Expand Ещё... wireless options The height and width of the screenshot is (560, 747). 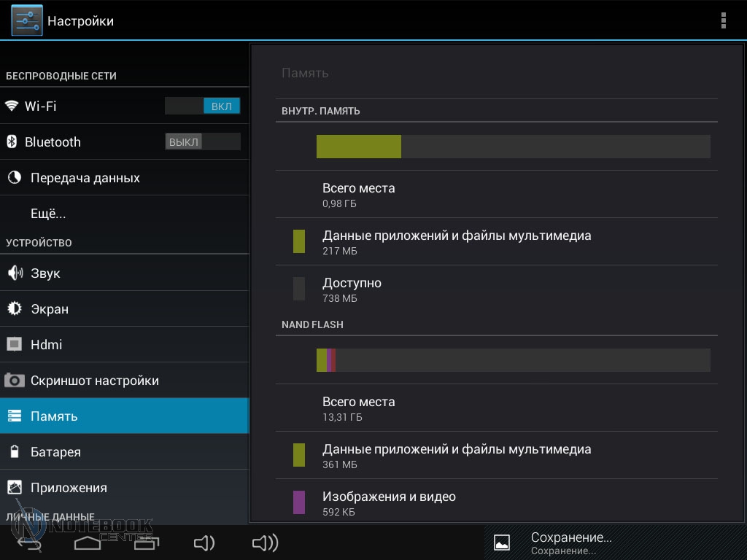[48, 214]
